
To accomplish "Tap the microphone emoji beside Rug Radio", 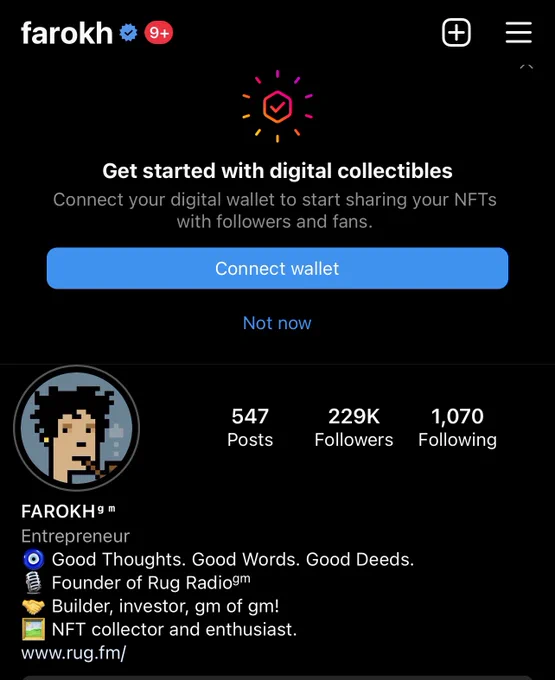I will click(33, 583).
